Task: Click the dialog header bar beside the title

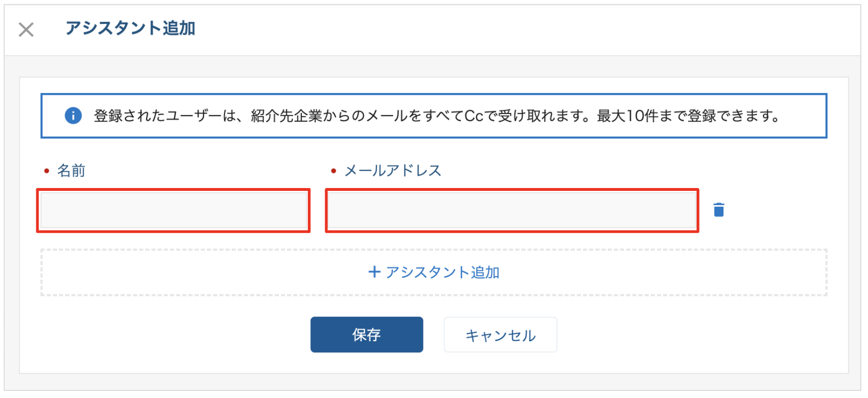Action: pos(525,30)
